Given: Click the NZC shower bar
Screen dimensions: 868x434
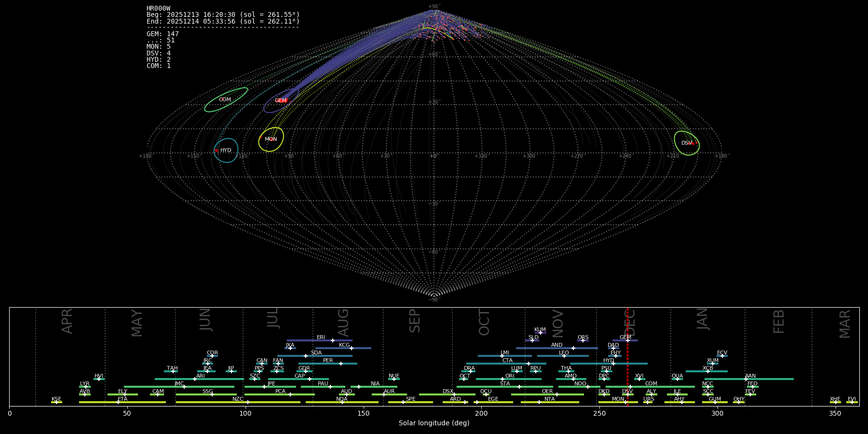Looking at the screenshot, I should (238, 402).
